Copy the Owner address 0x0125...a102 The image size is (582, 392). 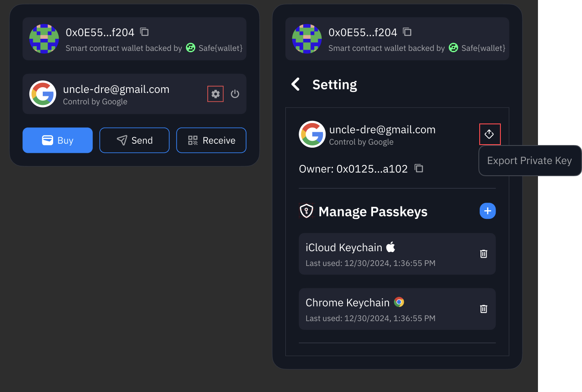[x=418, y=168]
